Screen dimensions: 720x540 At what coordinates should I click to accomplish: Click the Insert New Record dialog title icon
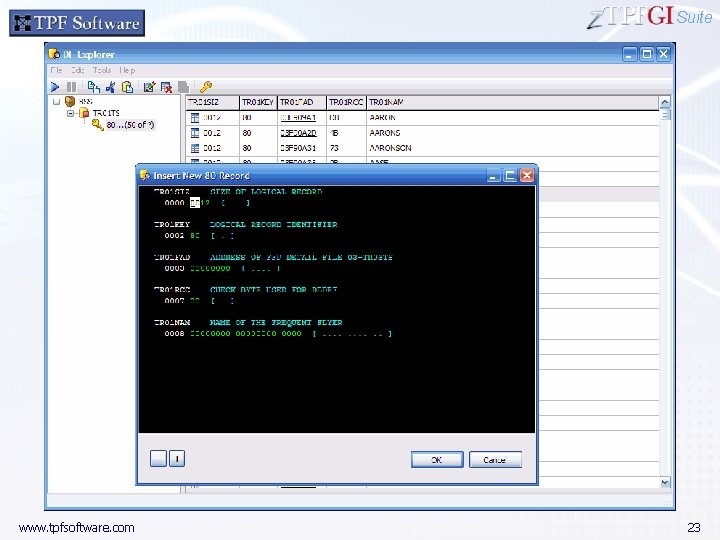pyautogui.click(x=145, y=175)
